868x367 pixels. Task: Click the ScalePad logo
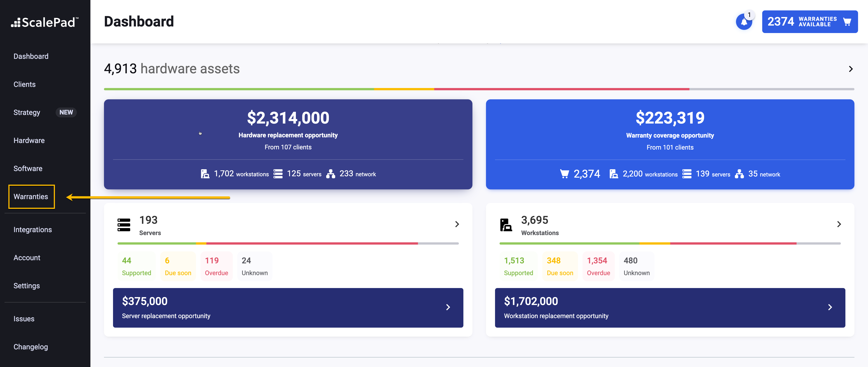45,22
